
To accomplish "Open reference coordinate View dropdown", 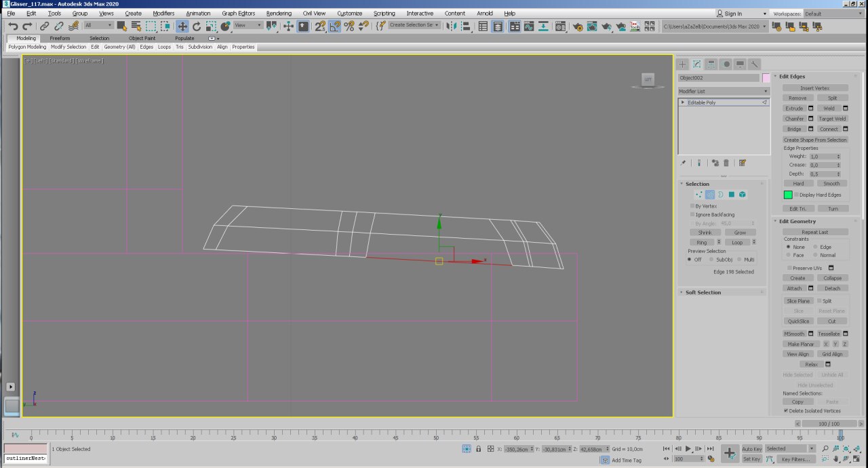I will (248, 26).
